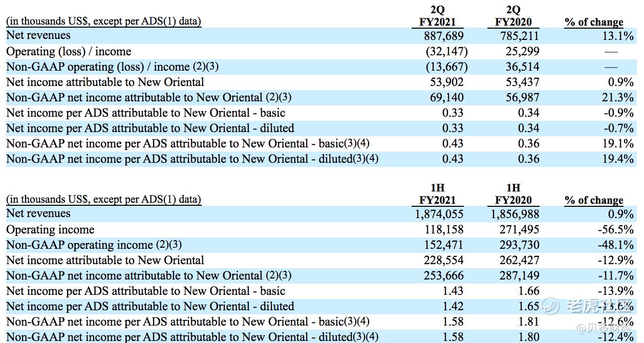Select the -56.5% change figure

(x=616, y=229)
